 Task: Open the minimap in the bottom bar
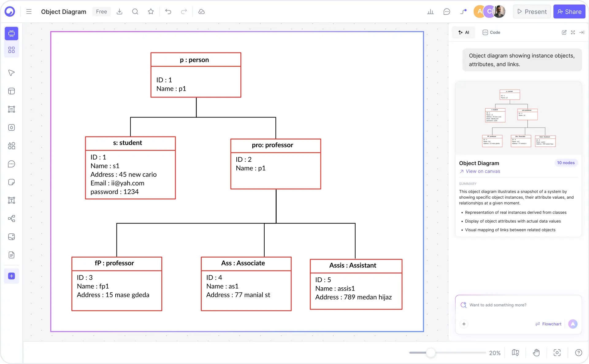pyautogui.click(x=515, y=353)
